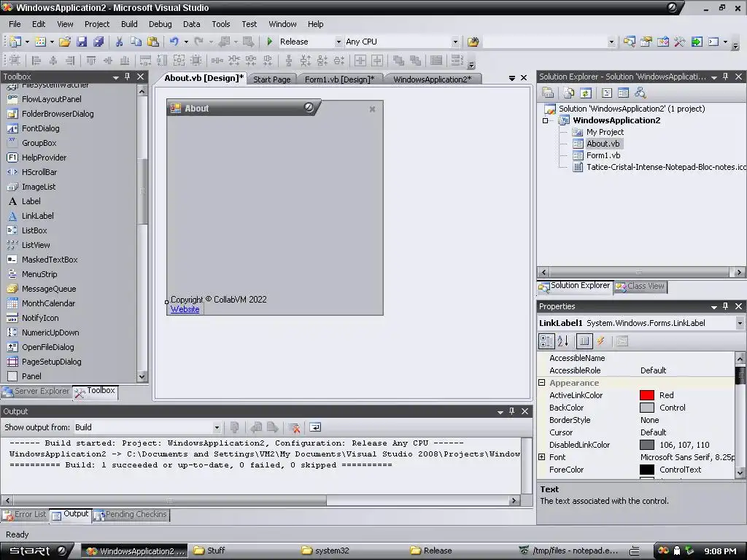Click the Copy toolbar icon
The image size is (747, 560).
[136, 42]
